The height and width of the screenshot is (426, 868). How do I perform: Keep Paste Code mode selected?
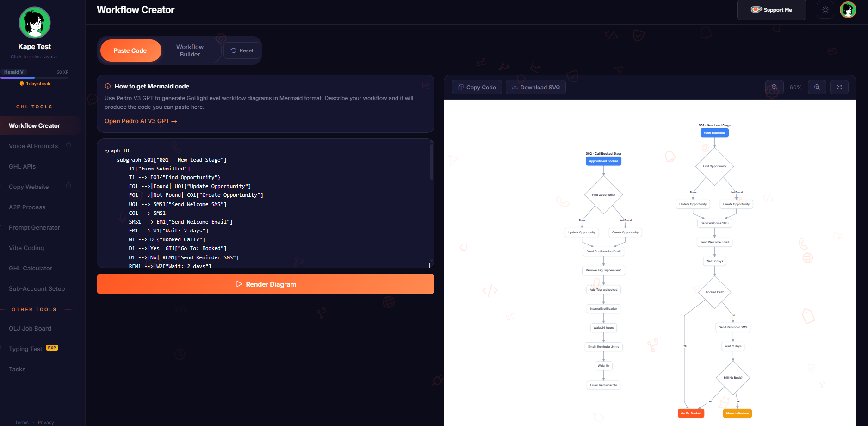[x=131, y=50]
